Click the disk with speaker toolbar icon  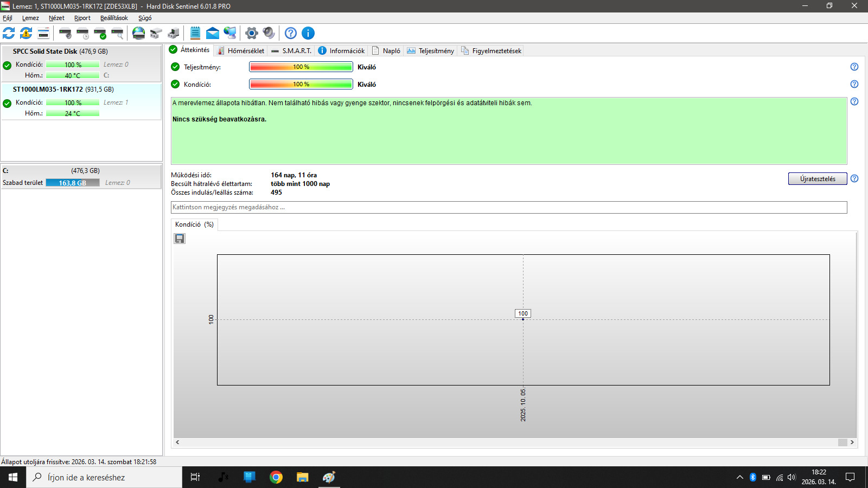click(65, 33)
